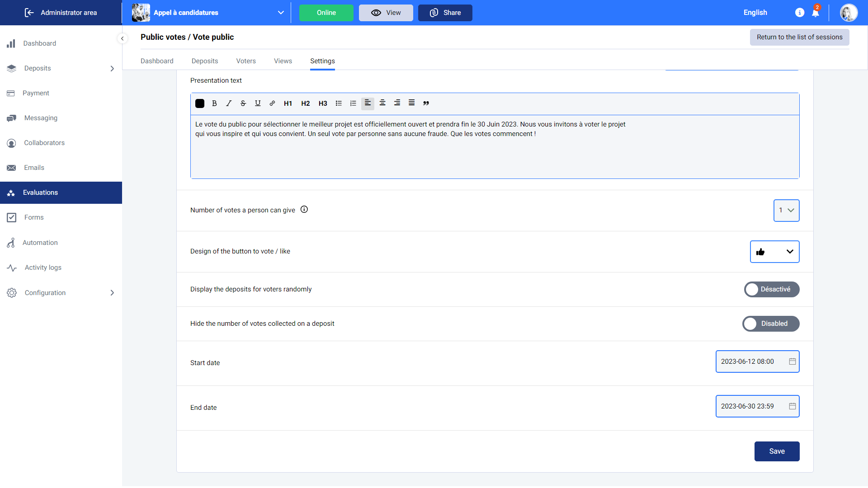This screenshot has width=868, height=488.
Task: Open the number of votes dropdown
Action: (786, 211)
